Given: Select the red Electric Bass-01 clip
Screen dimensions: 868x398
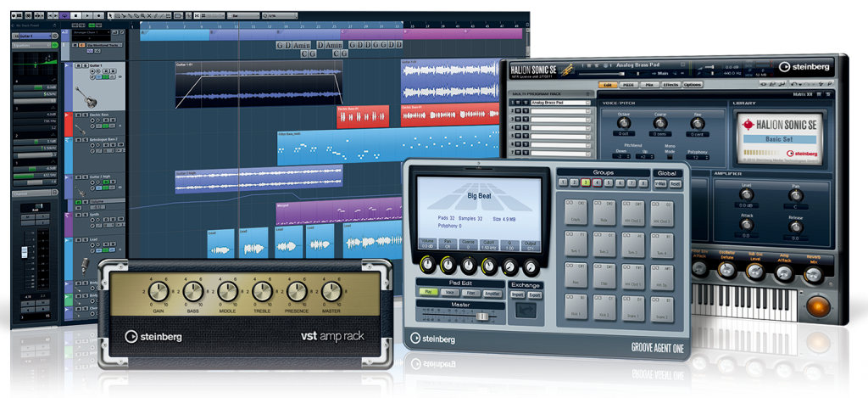Looking at the screenshot, I should [363, 117].
